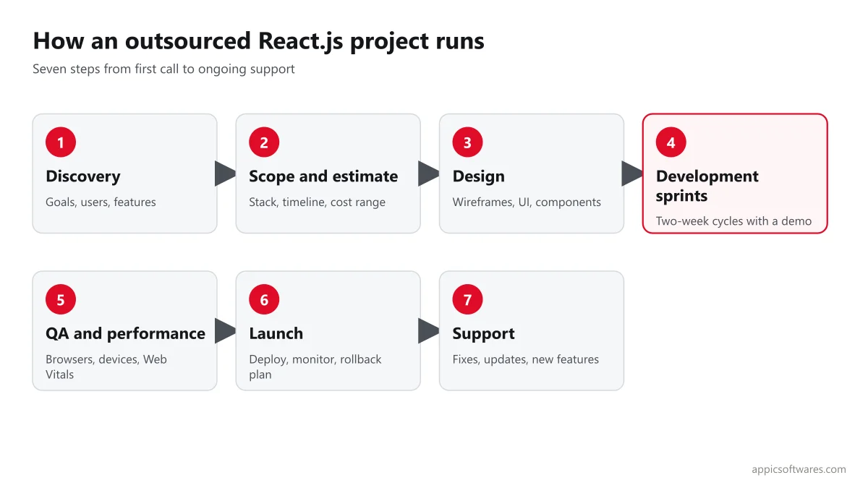Click "Two-week cycles with a demo" text
The height and width of the screenshot is (488, 868).
[733, 221]
